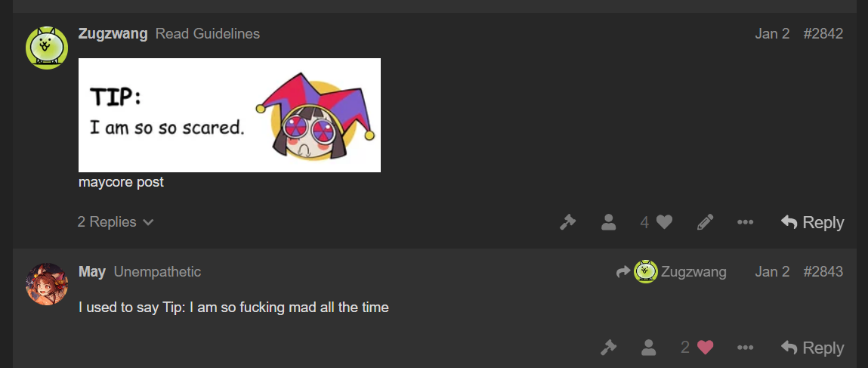Click the gavel moderation icon on Zugzwang's post
The image size is (868, 368).
tap(568, 222)
